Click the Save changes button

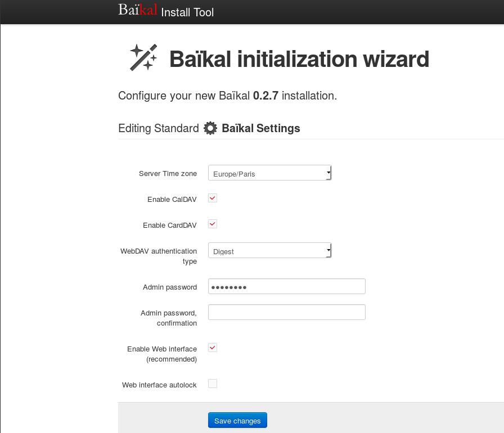tap(237, 420)
